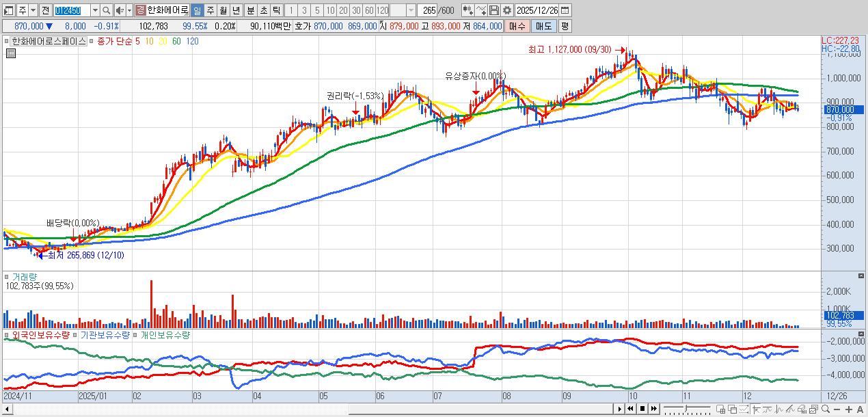Screen dimensions: 868x417
Task: Click the add line indicator icon
Action: coord(481,10)
